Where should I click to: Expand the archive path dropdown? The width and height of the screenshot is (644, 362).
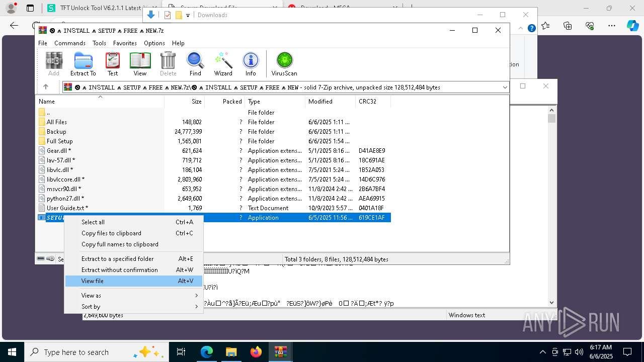coord(505,87)
